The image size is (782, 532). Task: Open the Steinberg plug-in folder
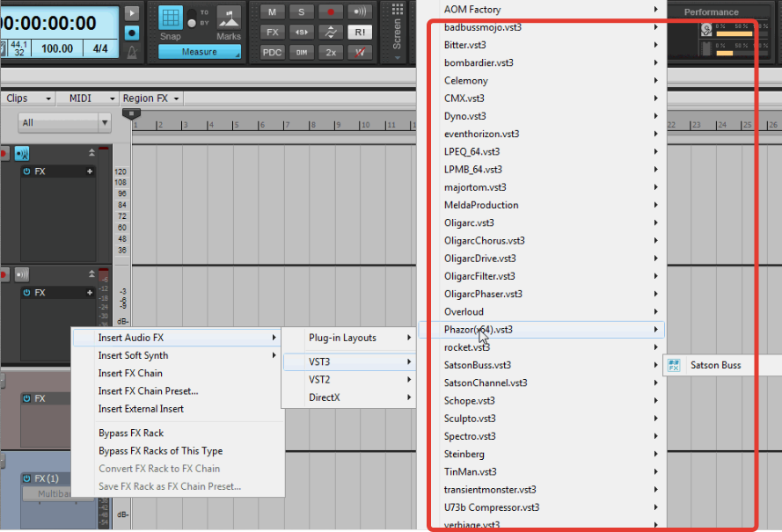point(542,455)
